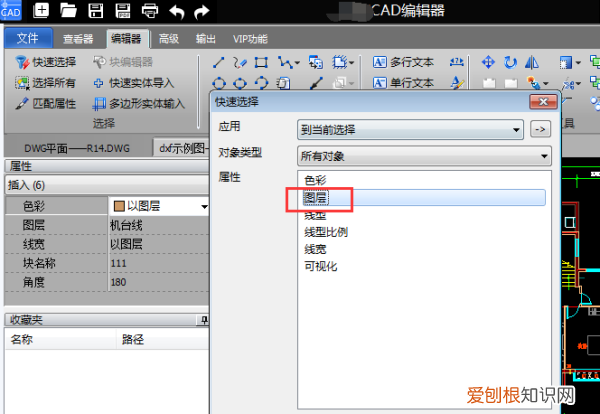Click the pin icon on 收藏夹 panel
600x414 pixels.
pyautogui.click(x=204, y=320)
